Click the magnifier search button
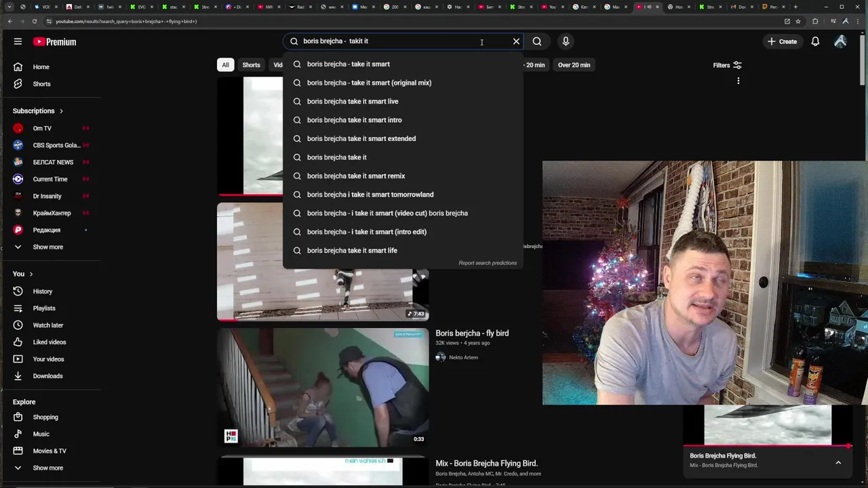The image size is (868, 488). pyautogui.click(x=537, y=41)
